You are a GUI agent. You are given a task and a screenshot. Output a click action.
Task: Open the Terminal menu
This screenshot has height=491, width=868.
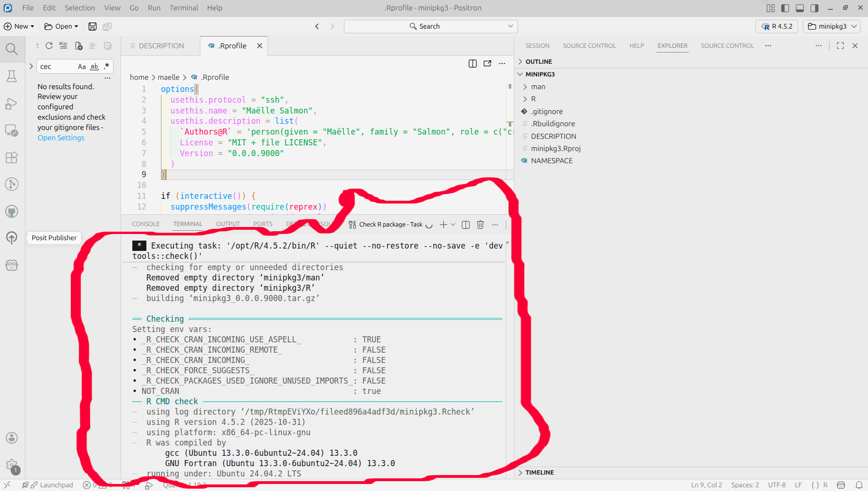[x=184, y=8]
